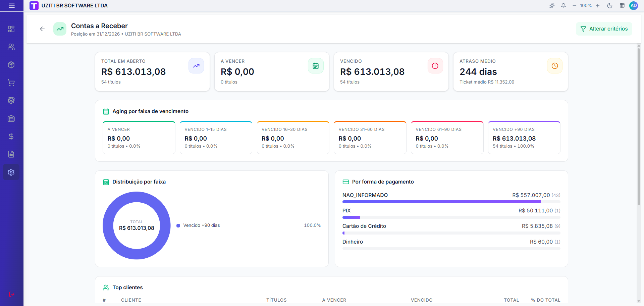Click the sparkles AI icon
The width and height of the screenshot is (644, 306).
coord(552,6)
